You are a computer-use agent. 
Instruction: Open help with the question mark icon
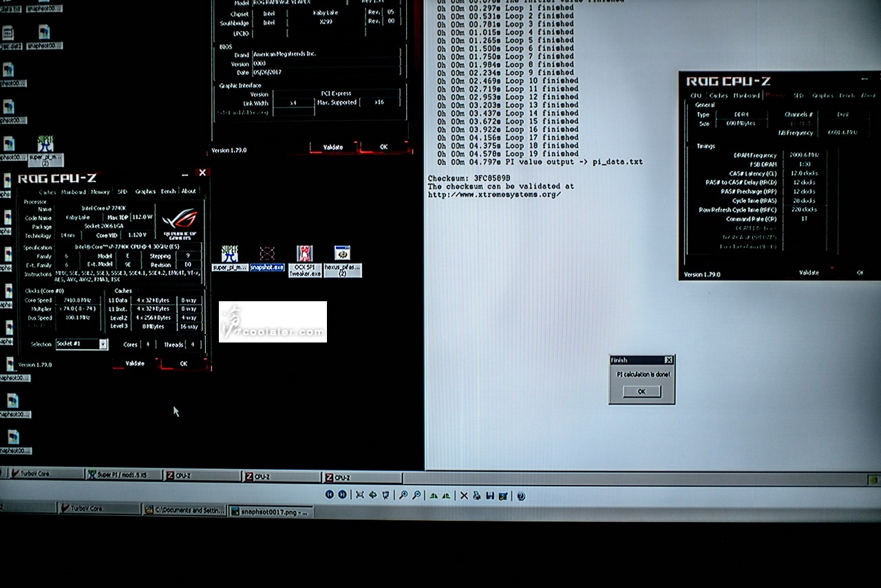(521, 495)
